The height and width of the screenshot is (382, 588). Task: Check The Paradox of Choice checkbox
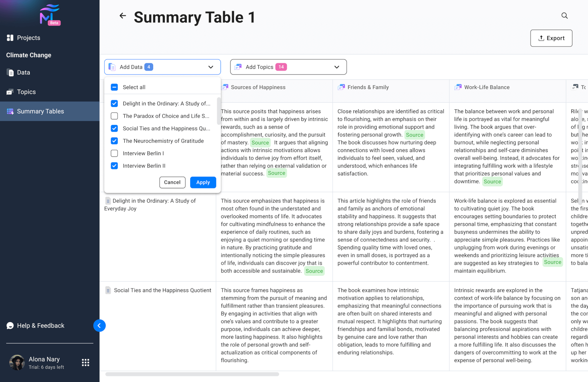(x=114, y=116)
